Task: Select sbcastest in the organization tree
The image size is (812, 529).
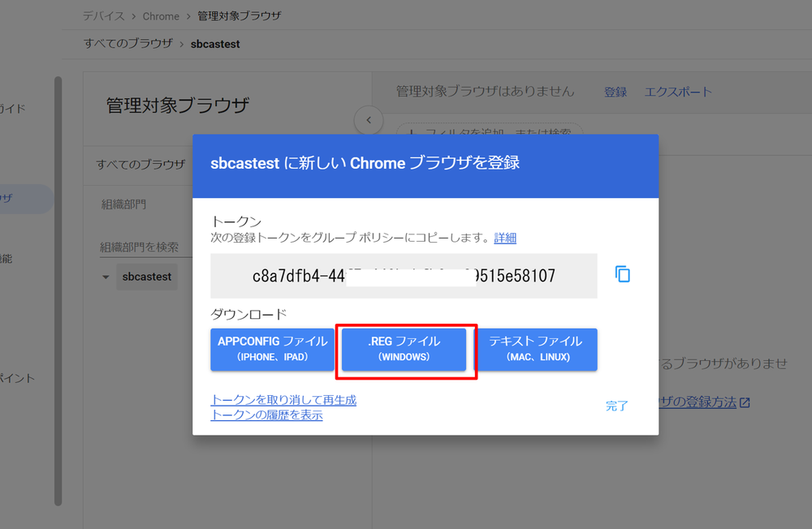Action: 147,277
